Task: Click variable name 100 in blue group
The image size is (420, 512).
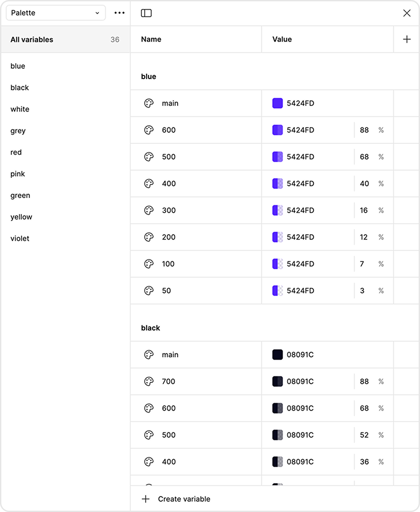Action: (168, 264)
